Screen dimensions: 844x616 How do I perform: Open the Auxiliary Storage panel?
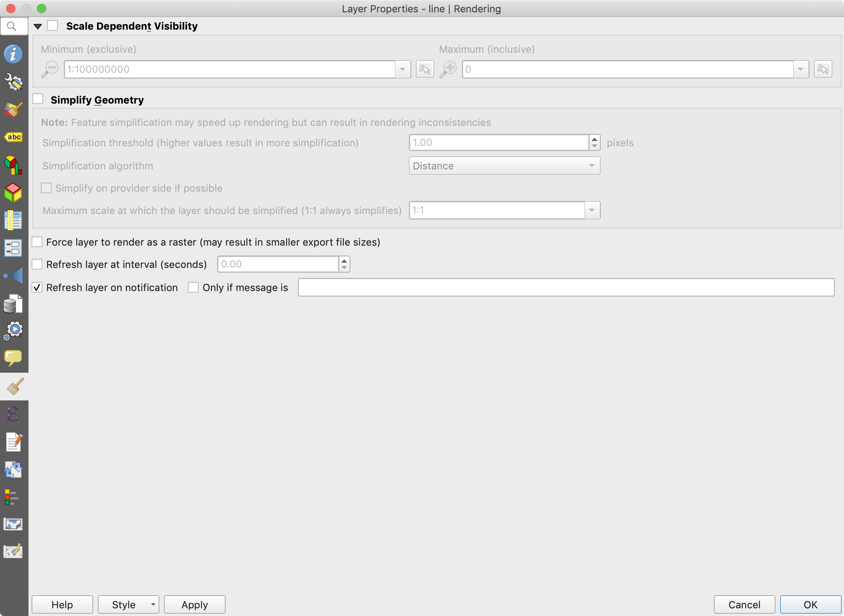[x=13, y=304]
